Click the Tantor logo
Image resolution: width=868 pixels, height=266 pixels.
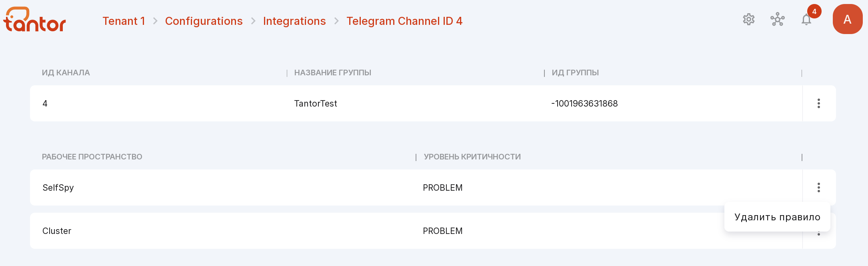point(35,19)
